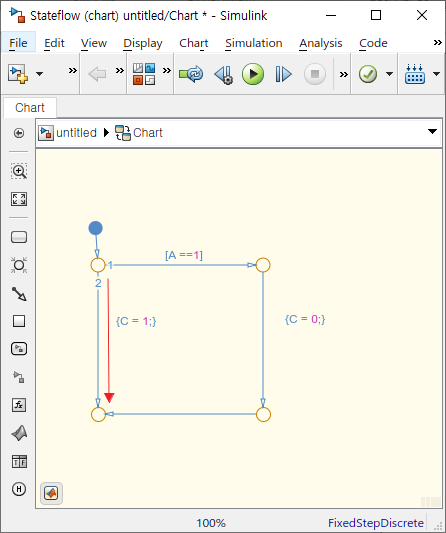The image size is (446, 533).
Task: Open the Model Advisor dropdown arrow
Action: 390,74
